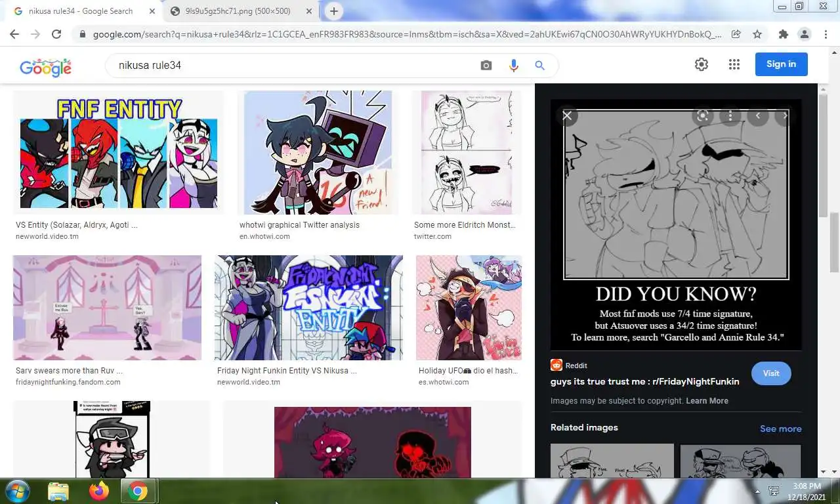
Task: Switch to the 9ls9u5gz5hc71.png tab
Action: [238, 11]
